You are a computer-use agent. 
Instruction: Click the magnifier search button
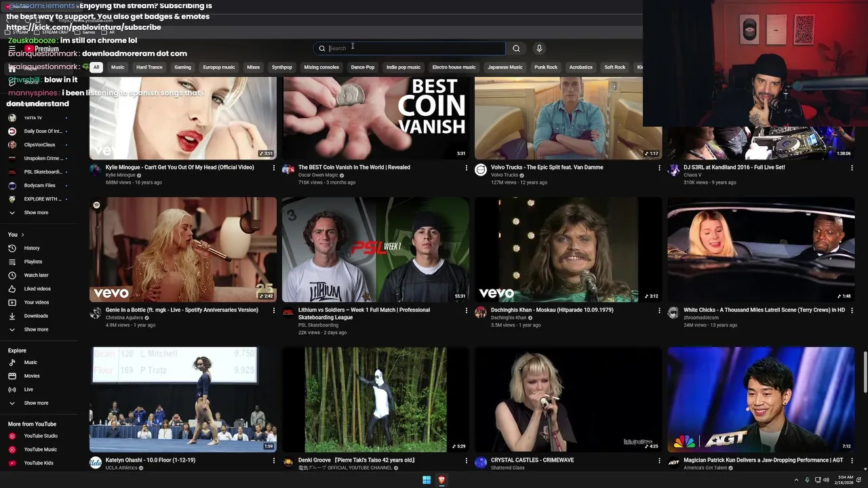pyautogui.click(x=516, y=48)
